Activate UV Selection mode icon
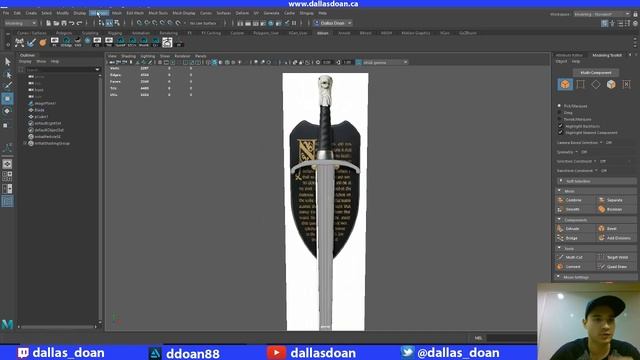This screenshot has height=360, width=640. [x=626, y=84]
